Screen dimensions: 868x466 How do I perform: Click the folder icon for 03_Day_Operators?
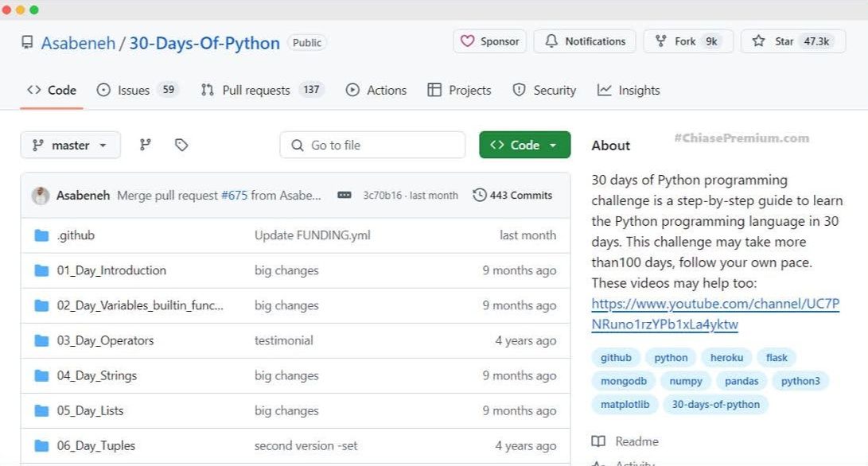41,341
